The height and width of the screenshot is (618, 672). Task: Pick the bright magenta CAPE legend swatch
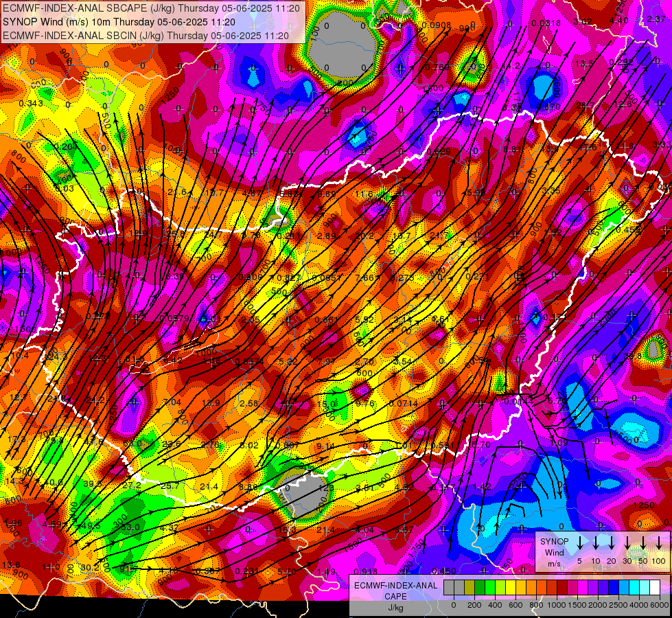[x=583, y=588]
